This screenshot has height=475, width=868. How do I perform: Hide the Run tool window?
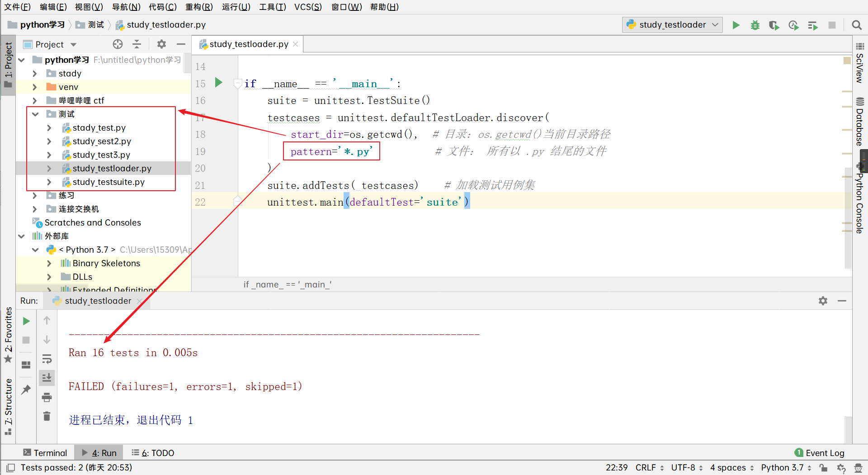pyautogui.click(x=842, y=301)
